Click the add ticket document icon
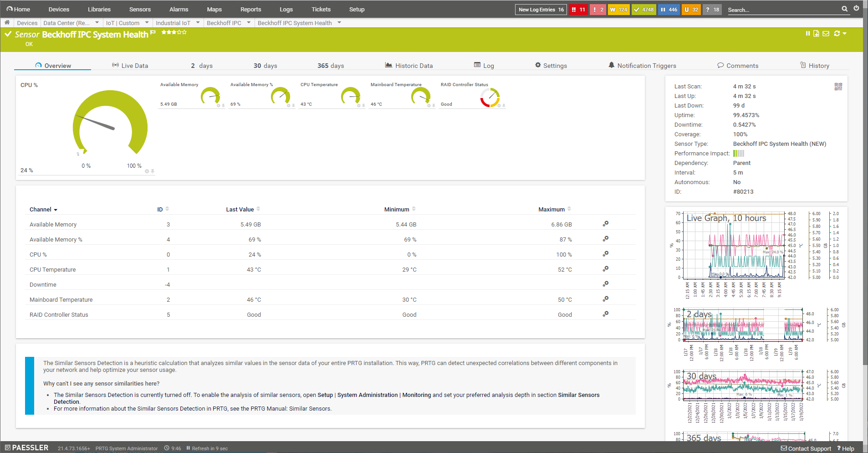The width and height of the screenshot is (868, 453). [816, 33]
